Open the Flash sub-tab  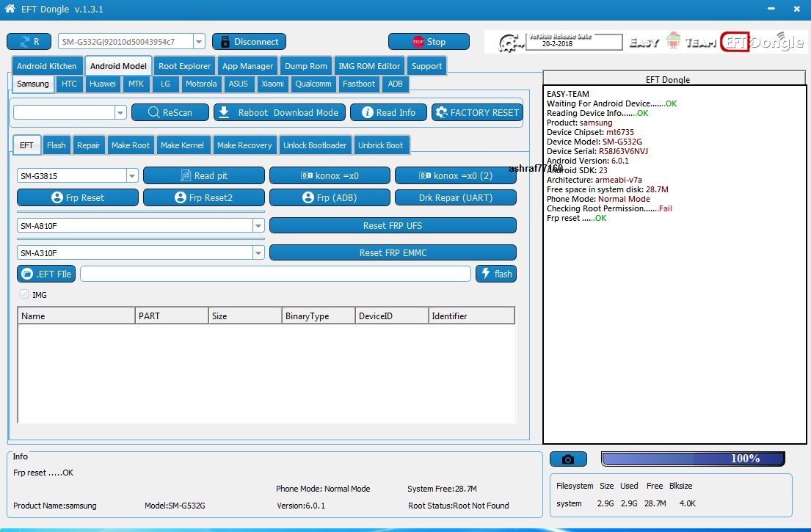pos(57,145)
